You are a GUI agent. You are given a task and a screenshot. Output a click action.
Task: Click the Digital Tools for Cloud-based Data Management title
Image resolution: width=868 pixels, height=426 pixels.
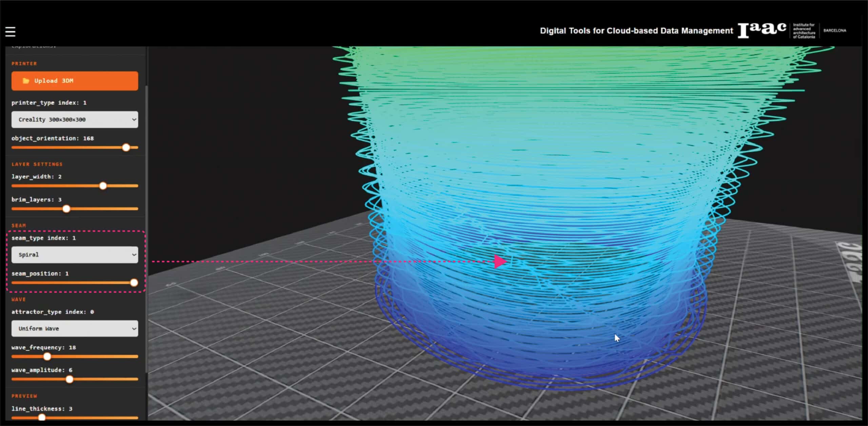pos(636,31)
